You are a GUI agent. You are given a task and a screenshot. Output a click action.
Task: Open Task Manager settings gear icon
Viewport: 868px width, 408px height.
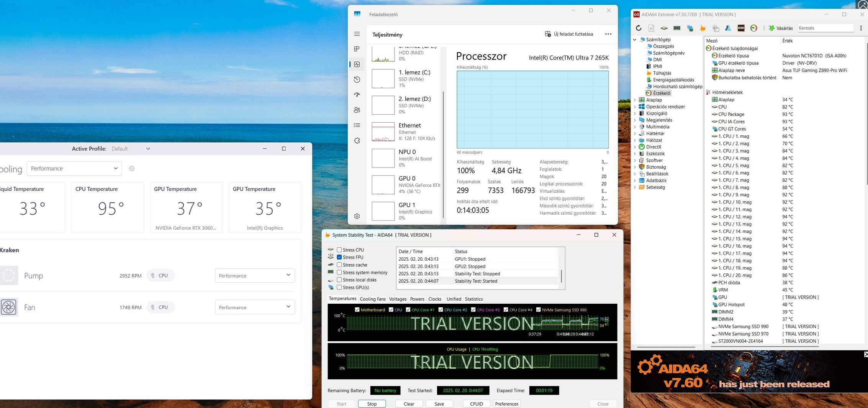357,216
